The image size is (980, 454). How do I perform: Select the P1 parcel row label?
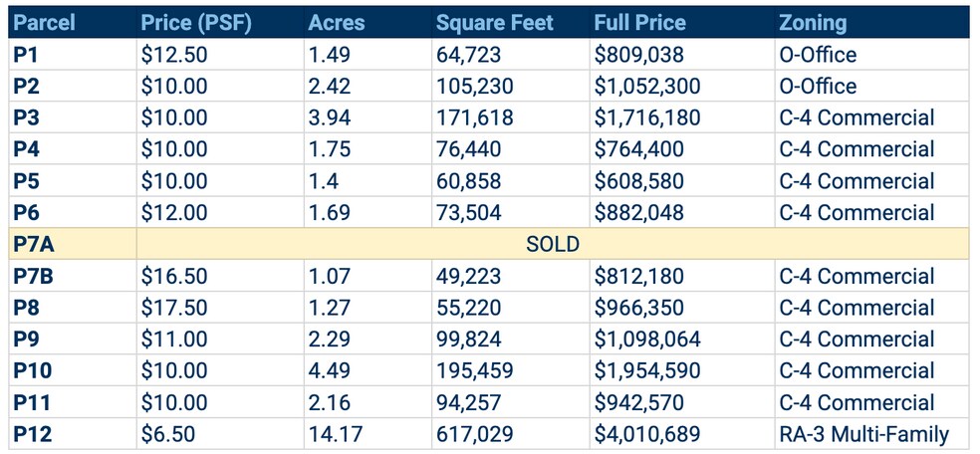point(26,54)
